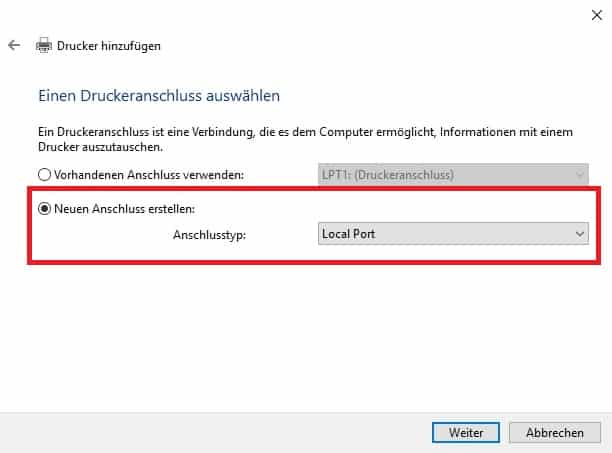Click the greyed chevron of LPT1 combo
Image resolution: width=612 pixels, height=453 pixels.
click(x=580, y=174)
